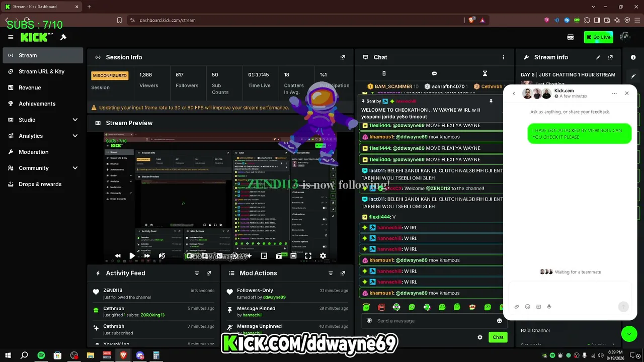This screenshot has height=362, width=644.
Task: Click the Raid Channel option
Action: (535, 330)
